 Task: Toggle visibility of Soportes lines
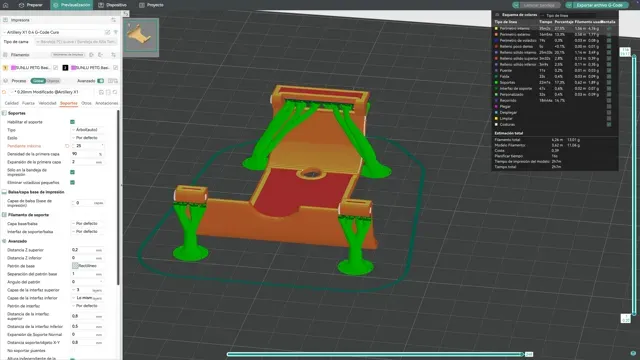coord(609,82)
